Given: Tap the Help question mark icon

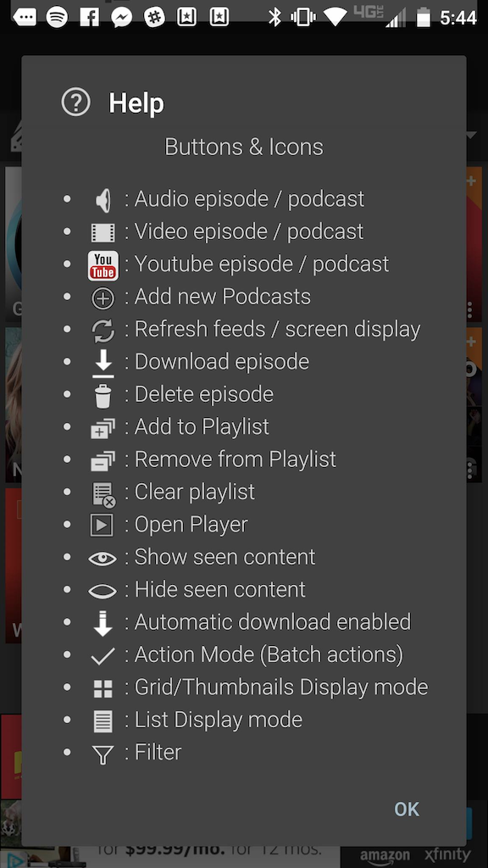Looking at the screenshot, I should coord(75,103).
